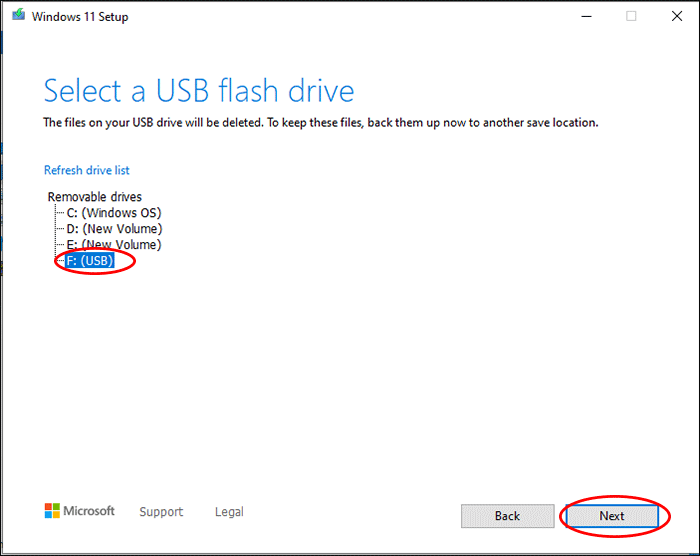The image size is (700, 556).
Task: Click the empty area below the drive list
Action: click(x=350, y=380)
